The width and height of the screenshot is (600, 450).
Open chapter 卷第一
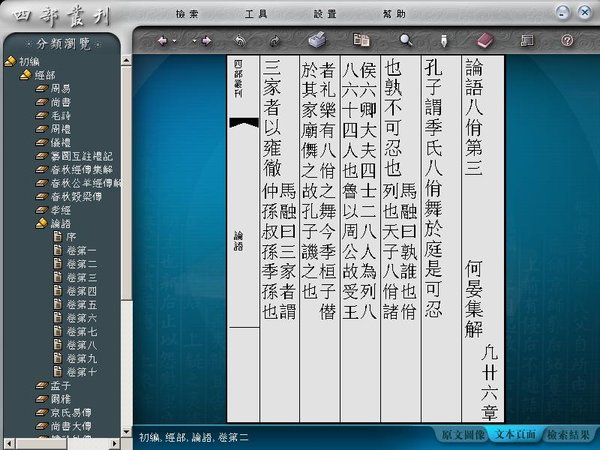81,251
